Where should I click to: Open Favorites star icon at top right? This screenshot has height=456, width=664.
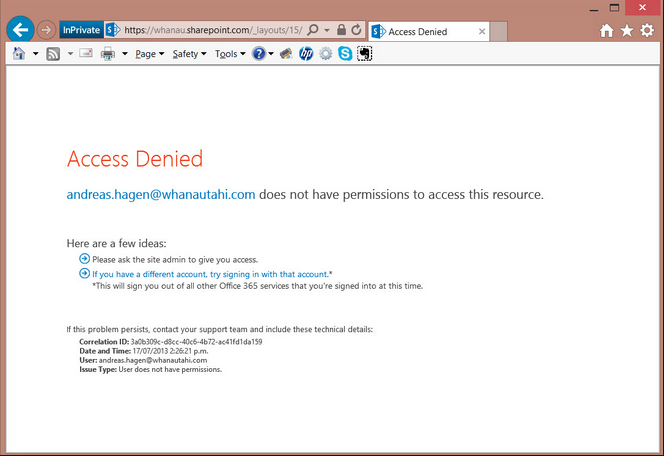click(627, 31)
